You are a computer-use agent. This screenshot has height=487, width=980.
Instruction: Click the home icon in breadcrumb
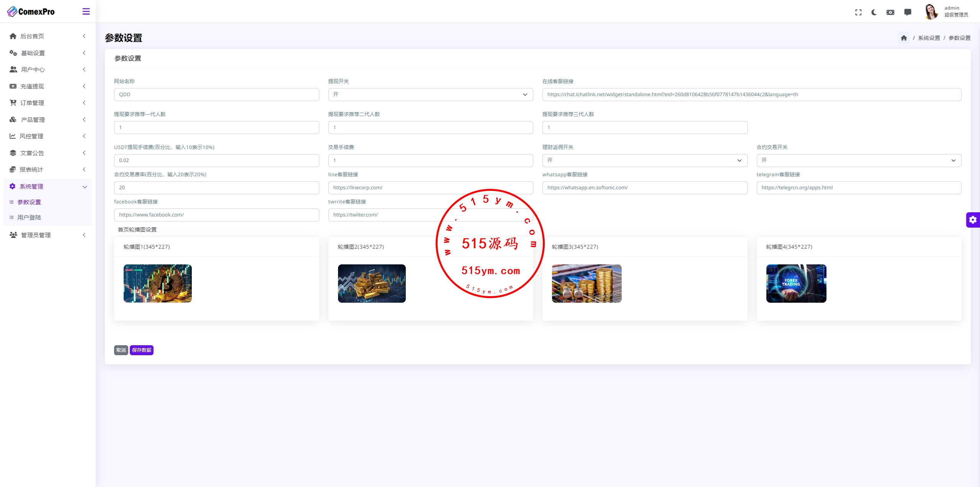pos(904,38)
